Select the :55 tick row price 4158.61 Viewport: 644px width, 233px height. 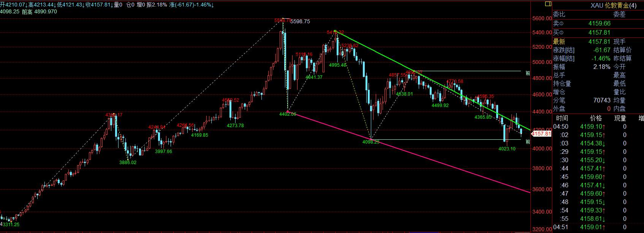(592, 219)
